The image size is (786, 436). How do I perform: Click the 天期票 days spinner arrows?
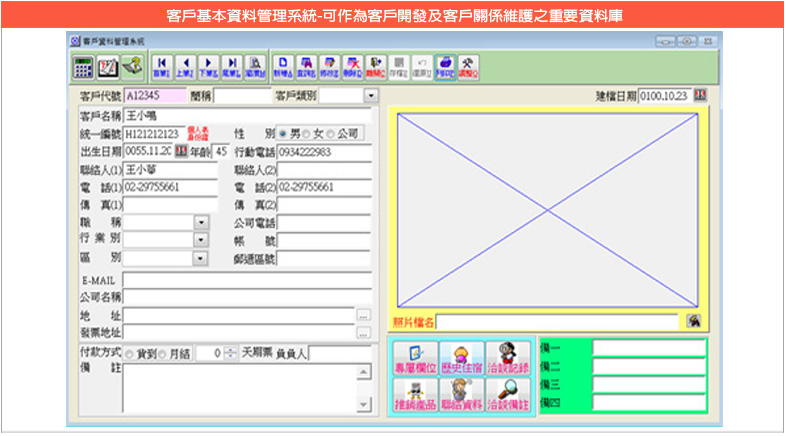(x=230, y=353)
